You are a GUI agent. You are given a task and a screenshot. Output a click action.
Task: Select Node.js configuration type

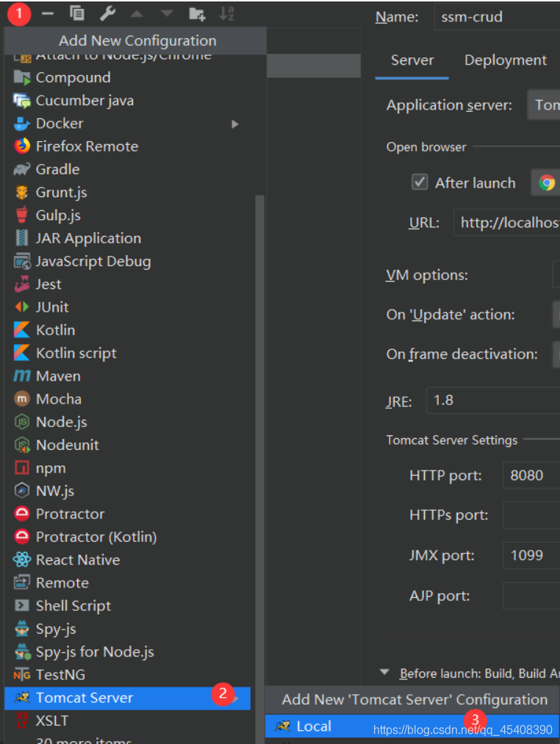coord(127,422)
